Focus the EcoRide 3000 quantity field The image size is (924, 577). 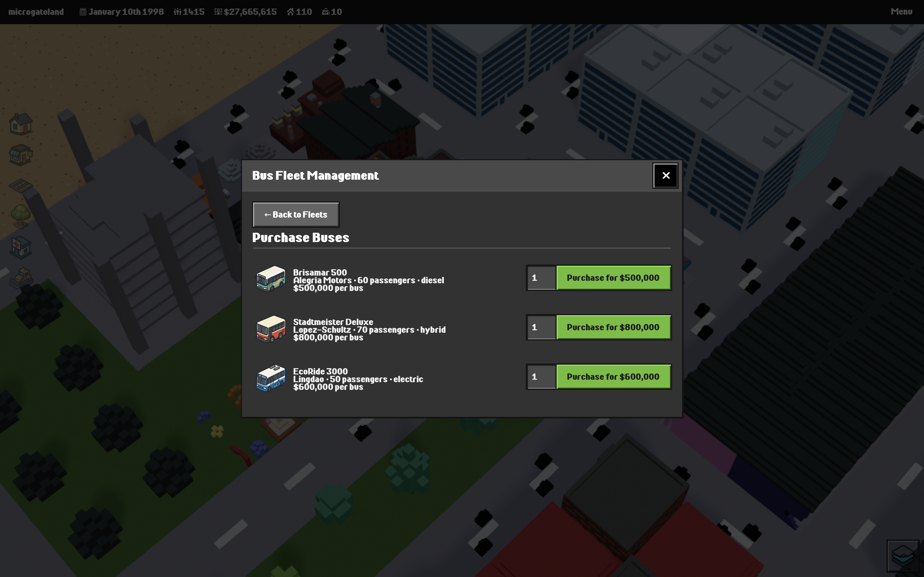(x=541, y=377)
